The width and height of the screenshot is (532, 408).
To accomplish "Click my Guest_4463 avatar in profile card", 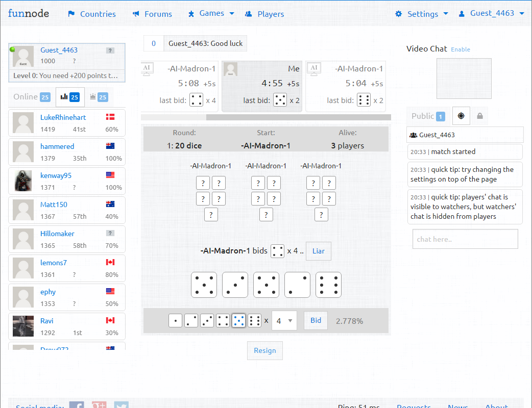I will pos(23,56).
